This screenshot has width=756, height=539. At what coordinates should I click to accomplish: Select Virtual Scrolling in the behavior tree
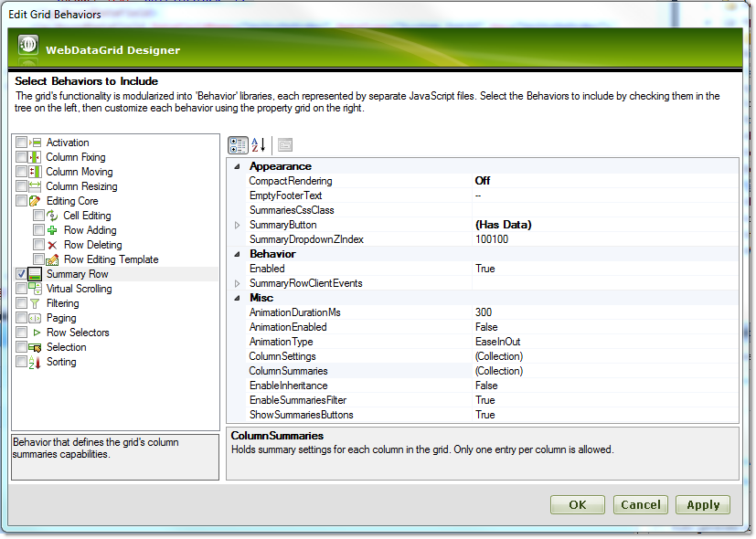point(79,289)
